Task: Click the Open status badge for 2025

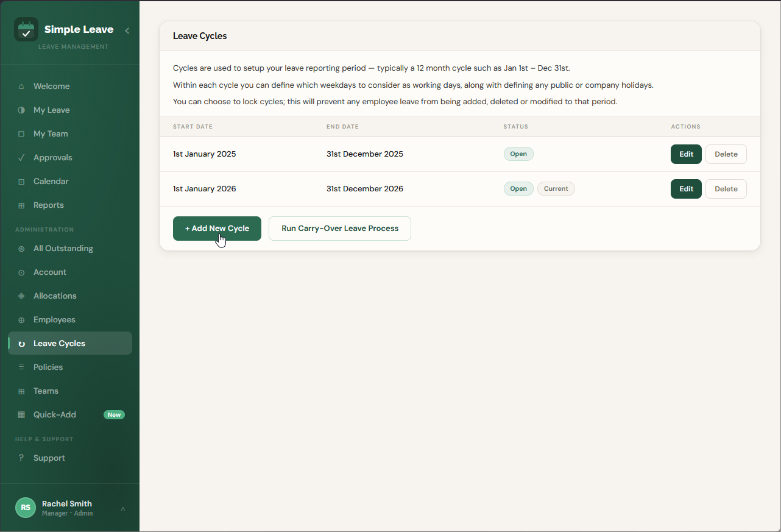Action: point(518,154)
